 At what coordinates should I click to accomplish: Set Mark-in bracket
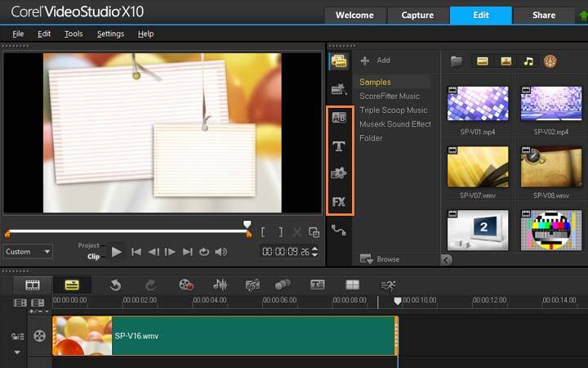263,232
